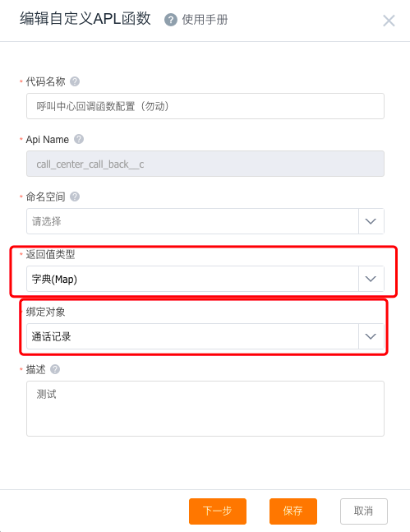410x532 pixels.
Task: Click into the 描述 text area
Action: [205, 409]
